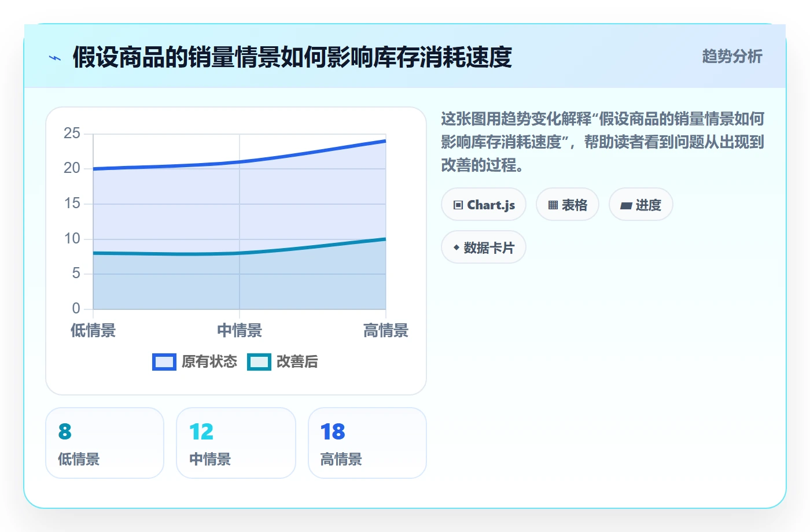This screenshot has width=810, height=532.
Task: Click the y-axis value 20
Action: click(x=72, y=168)
